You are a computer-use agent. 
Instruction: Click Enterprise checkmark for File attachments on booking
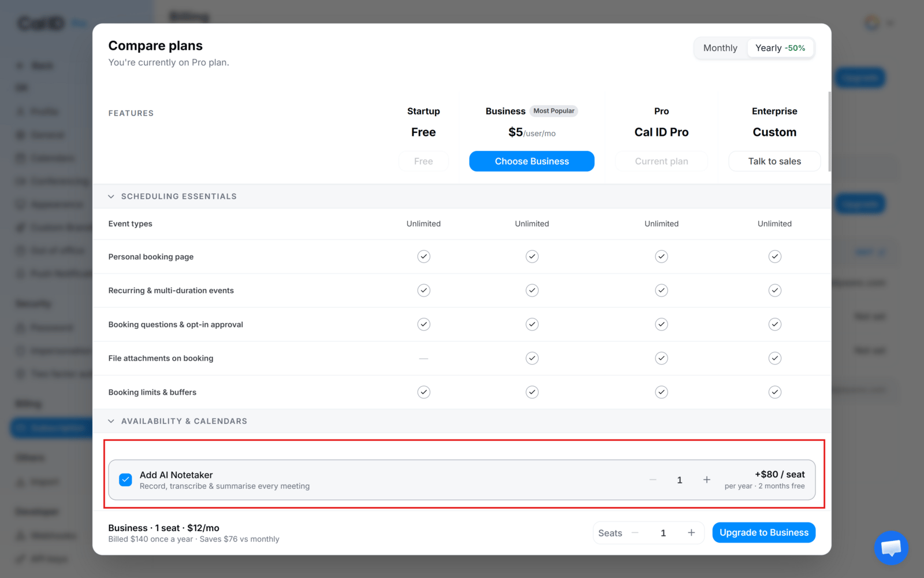[x=774, y=358]
